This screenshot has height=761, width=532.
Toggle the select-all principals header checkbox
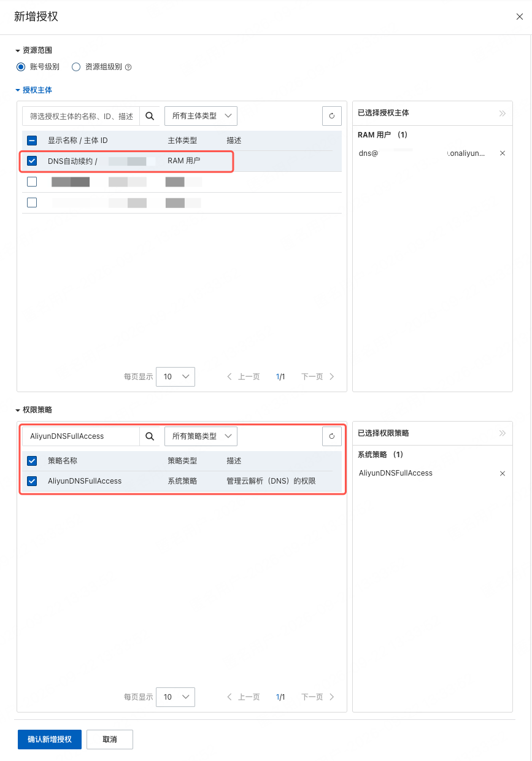pos(32,141)
